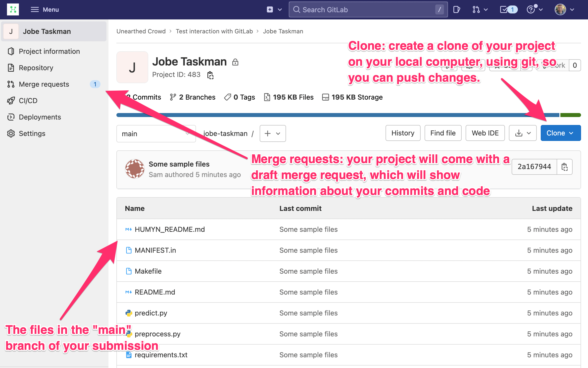The image size is (588, 368).
Task: Open CI/CD in the sidebar
Action: (28, 101)
